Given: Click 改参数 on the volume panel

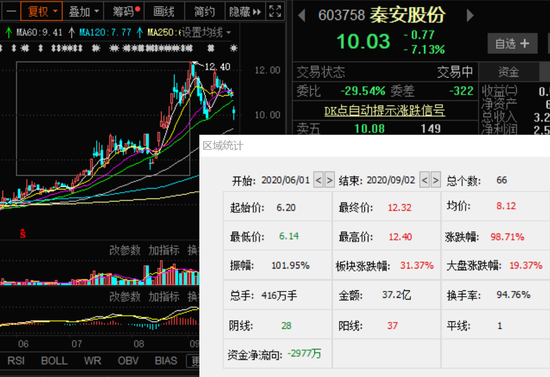Looking at the screenshot, I should [125, 250].
